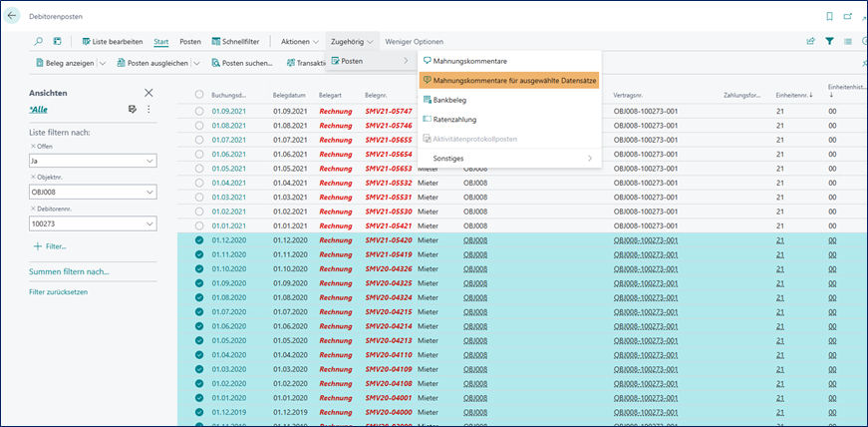This screenshot has height=427, width=868.
Task: Choose Mahnungskommentare für ausgewählte Datensätze
Action: pyautogui.click(x=508, y=80)
